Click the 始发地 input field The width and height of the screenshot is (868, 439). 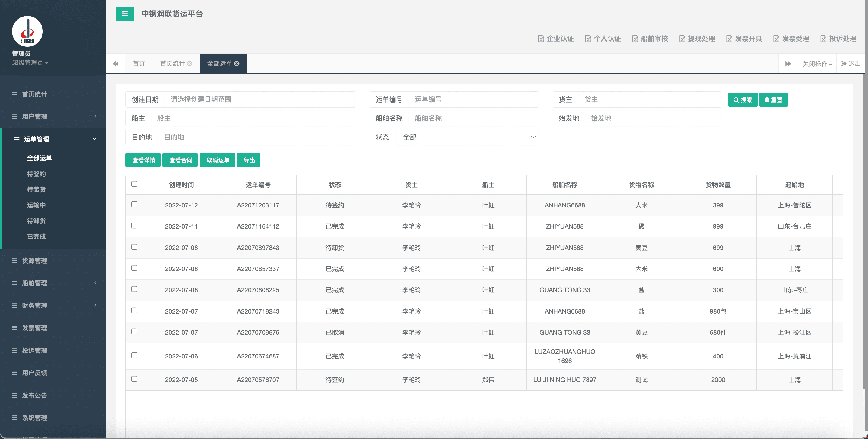(653, 118)
